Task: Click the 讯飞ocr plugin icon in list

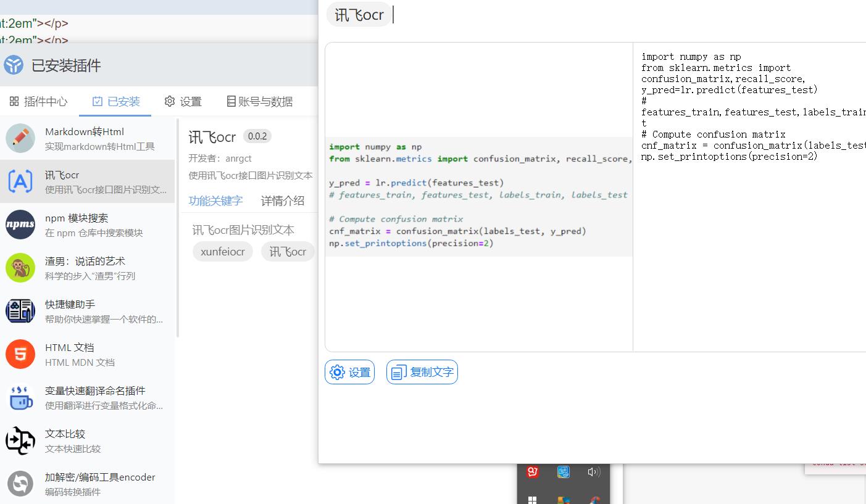Action: click(x=20, y=181)
